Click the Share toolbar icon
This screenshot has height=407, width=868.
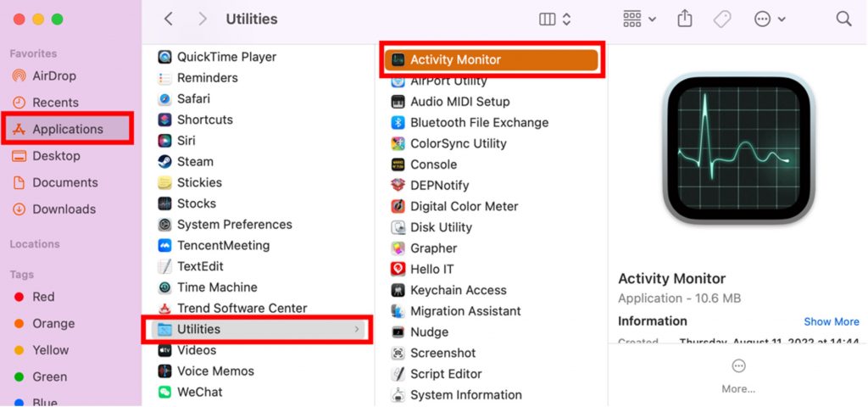685,19
